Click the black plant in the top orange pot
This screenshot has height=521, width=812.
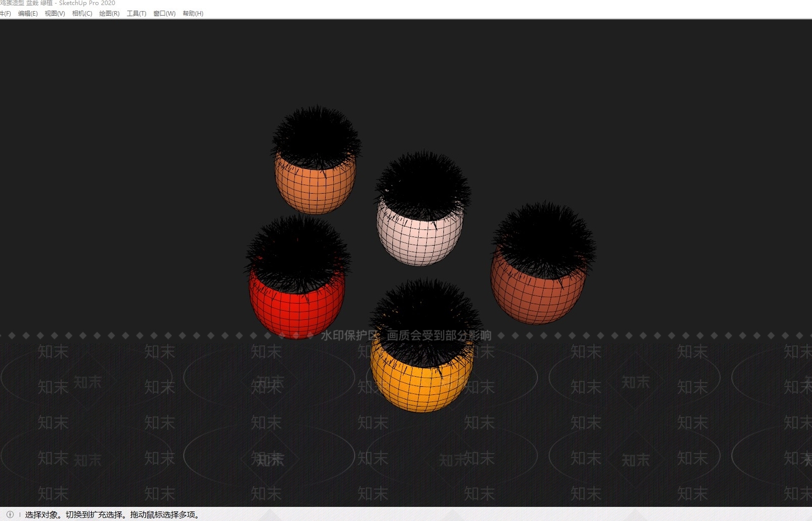coord(316,136)
